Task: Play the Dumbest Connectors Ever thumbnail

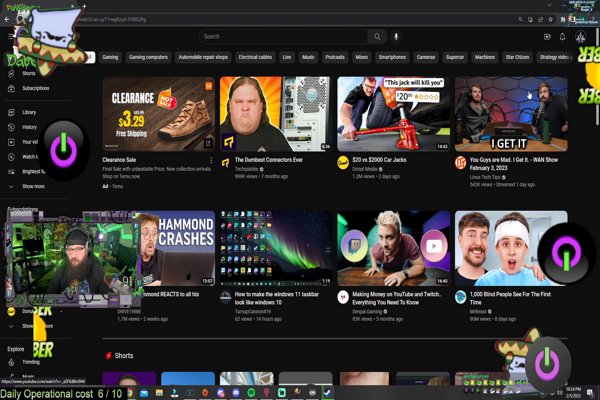Action: tap(276, 114)
